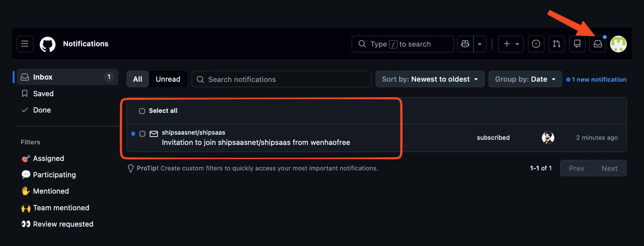This screenshot has width=644, height=246.
Task: Switch to the Unread tab
Action: click(168, 79)
